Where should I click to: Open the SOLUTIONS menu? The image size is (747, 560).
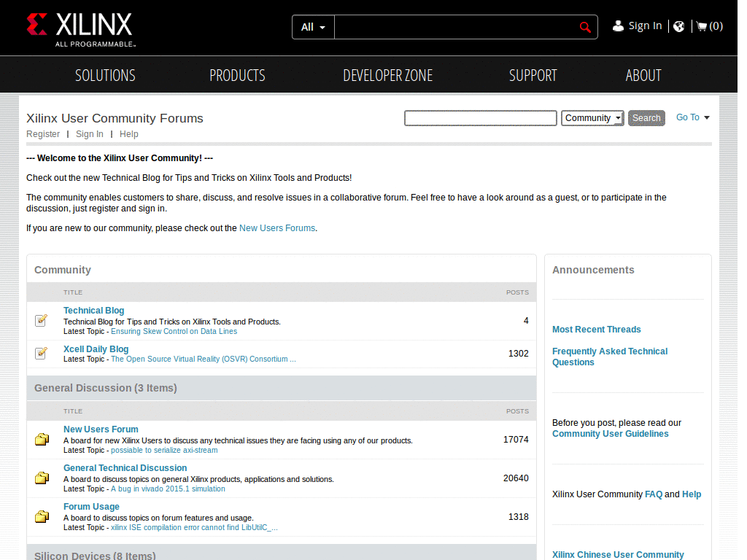(x=105, y=75)
